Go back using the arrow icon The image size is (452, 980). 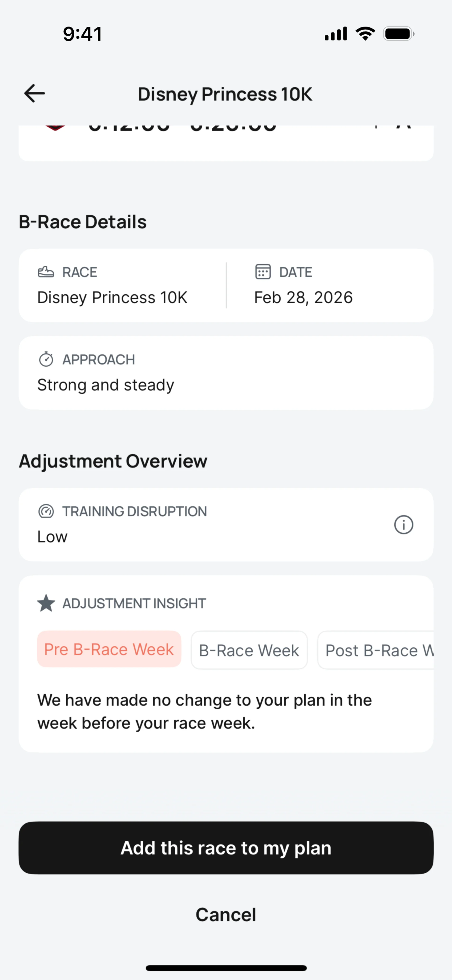point(34,93)
